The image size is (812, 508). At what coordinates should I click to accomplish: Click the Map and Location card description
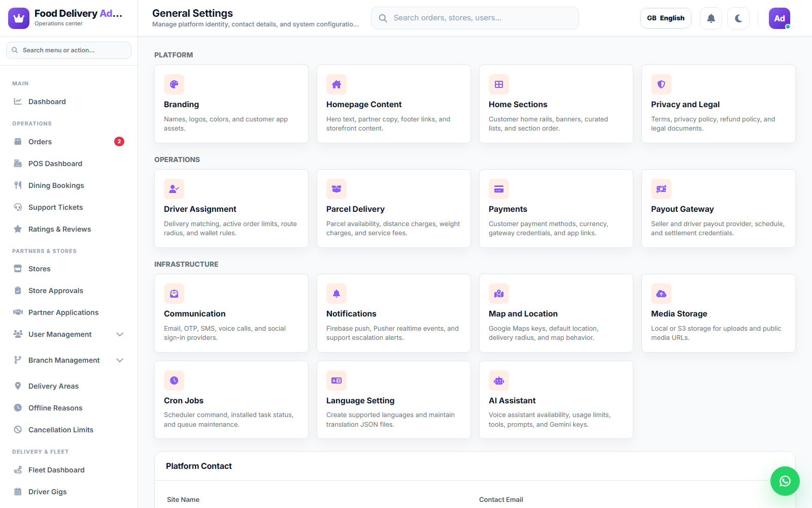click(544, 333)
